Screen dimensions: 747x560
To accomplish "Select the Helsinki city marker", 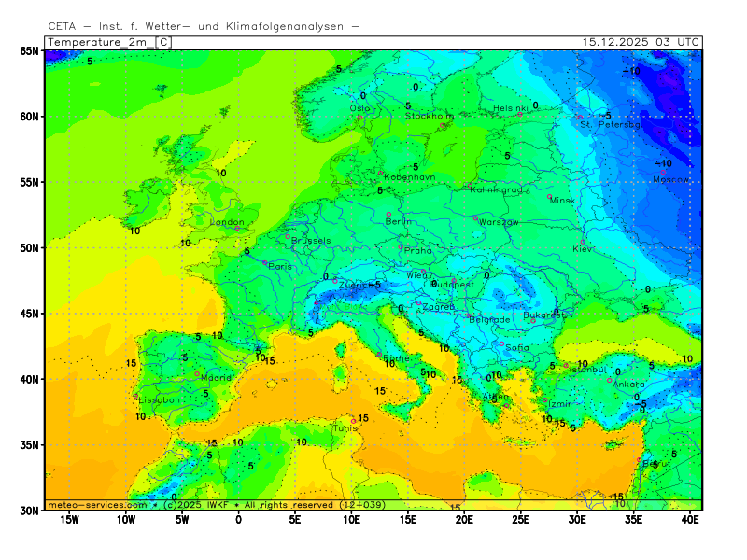I will click(x=520, y=115).
